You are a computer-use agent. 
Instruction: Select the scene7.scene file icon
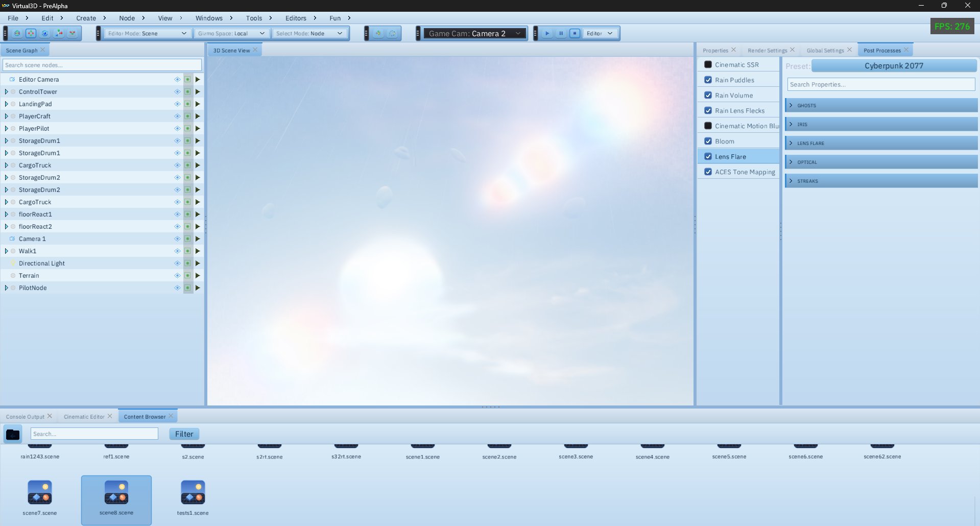coord(40,492)
